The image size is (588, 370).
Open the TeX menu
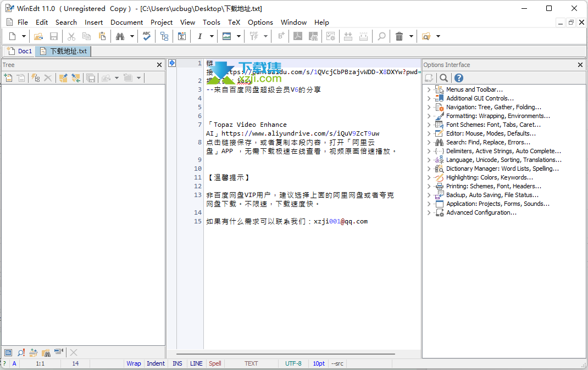[234, 23]
